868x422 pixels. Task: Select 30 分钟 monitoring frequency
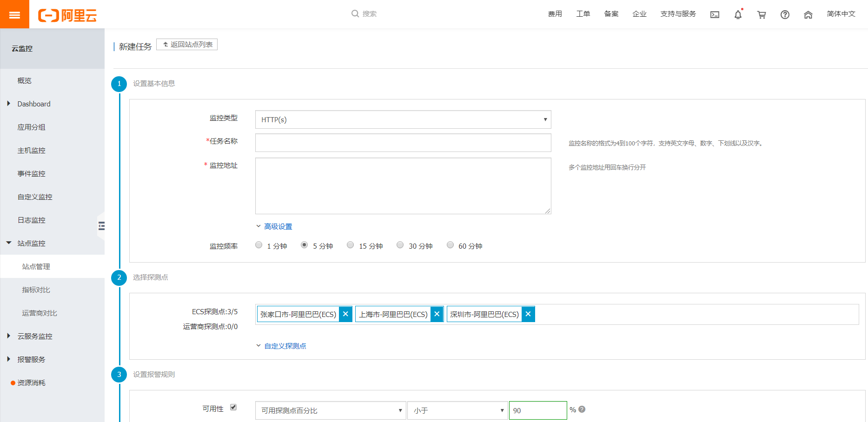pyautogui.click(x=400, y=245)
